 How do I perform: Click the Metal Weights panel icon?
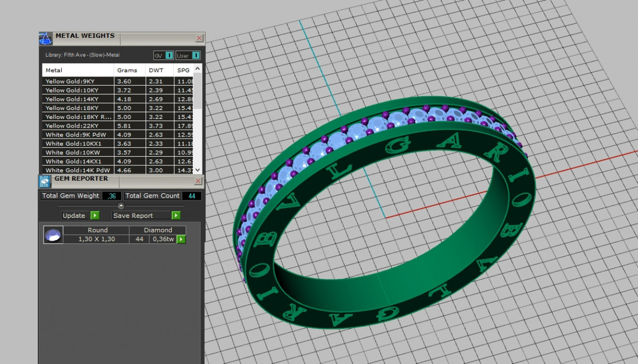(45, 38)
